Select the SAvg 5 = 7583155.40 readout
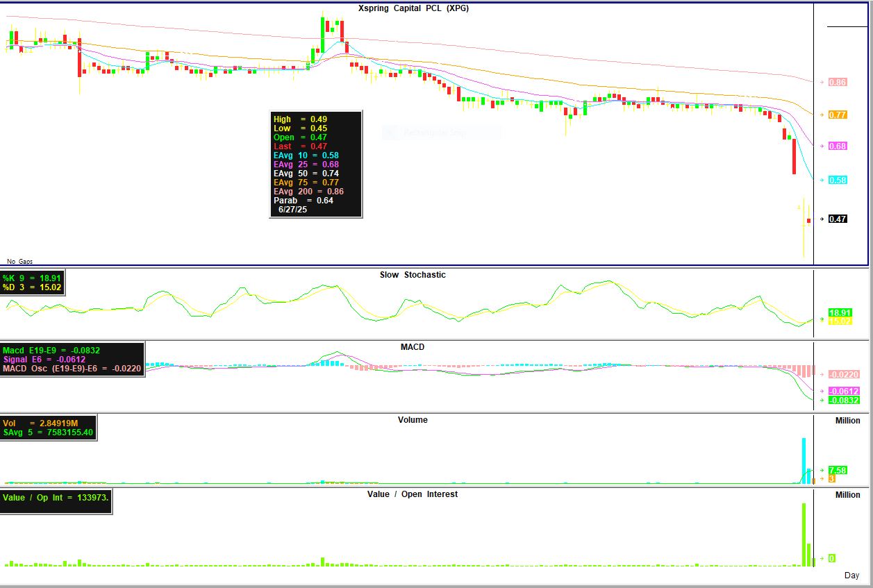Viewport: 873px width, 588px height. (x=48, y=432)
